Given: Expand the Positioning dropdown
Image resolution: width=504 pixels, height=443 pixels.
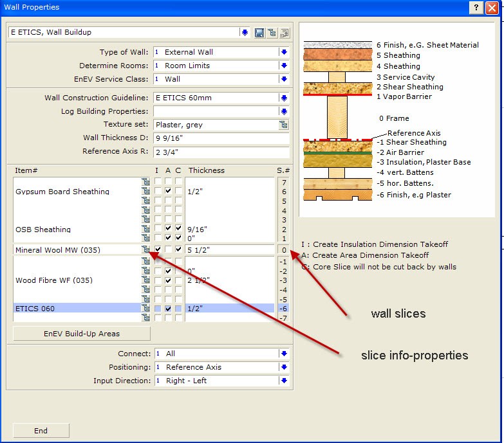Looking at the screenshot, I should [283, 367].
